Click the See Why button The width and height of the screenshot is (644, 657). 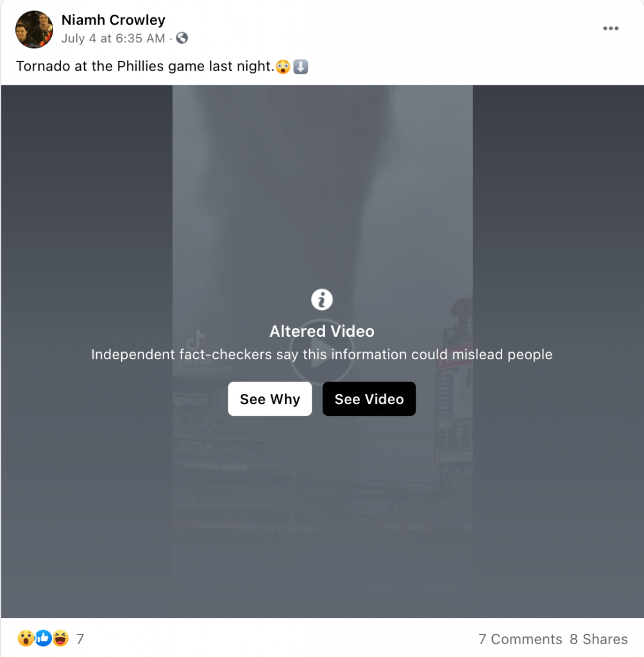[x=270, y=399]
